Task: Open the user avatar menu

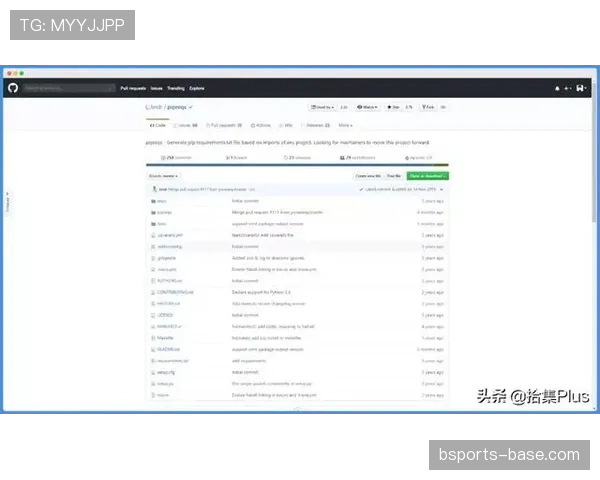Action: click(x=581, y=88)
